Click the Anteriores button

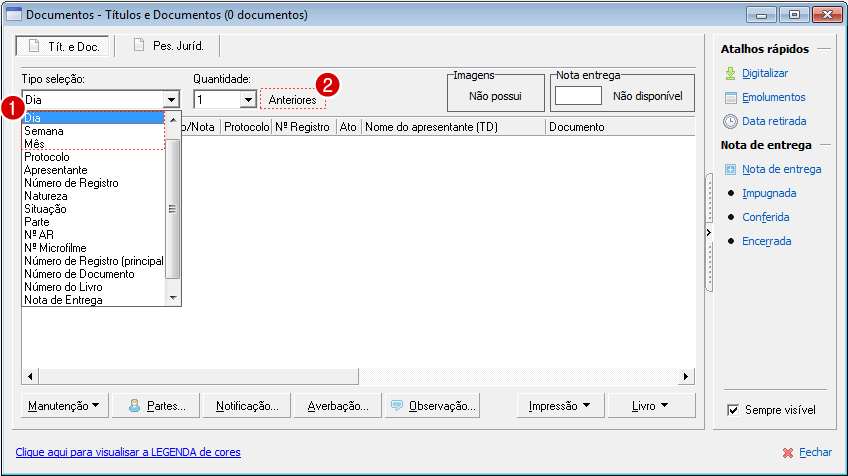pyautogui.click(x=293, y=100)
